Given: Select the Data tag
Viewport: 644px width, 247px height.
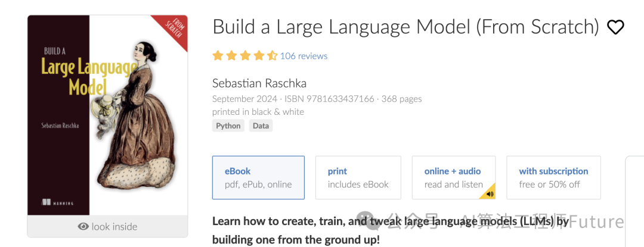Looking at the screenshot, I should click(261, 126).
